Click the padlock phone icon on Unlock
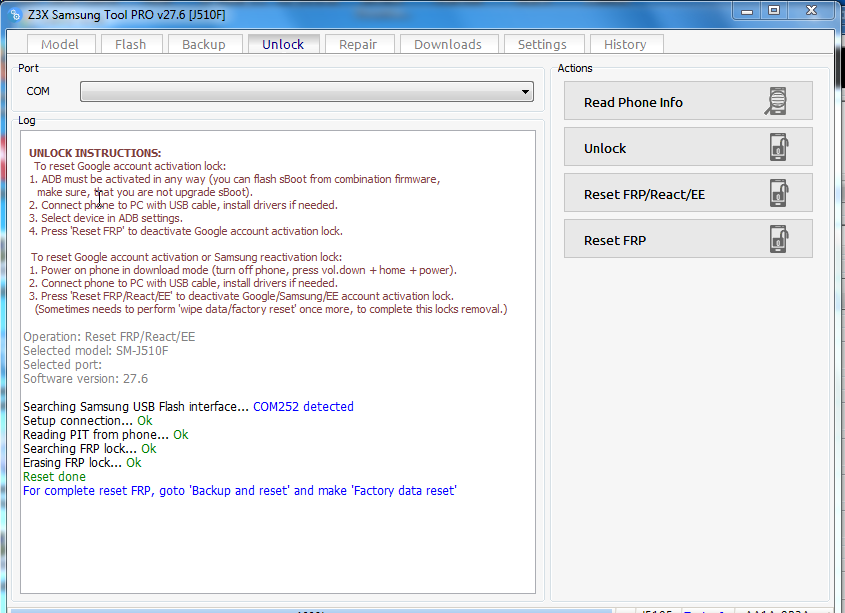This screenshot has width=845, height=613. click(x=779, y=147)
